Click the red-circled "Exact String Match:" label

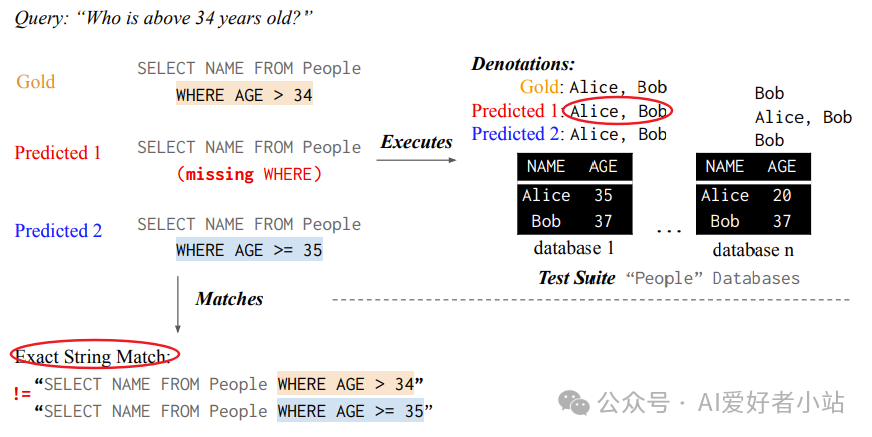95,356
